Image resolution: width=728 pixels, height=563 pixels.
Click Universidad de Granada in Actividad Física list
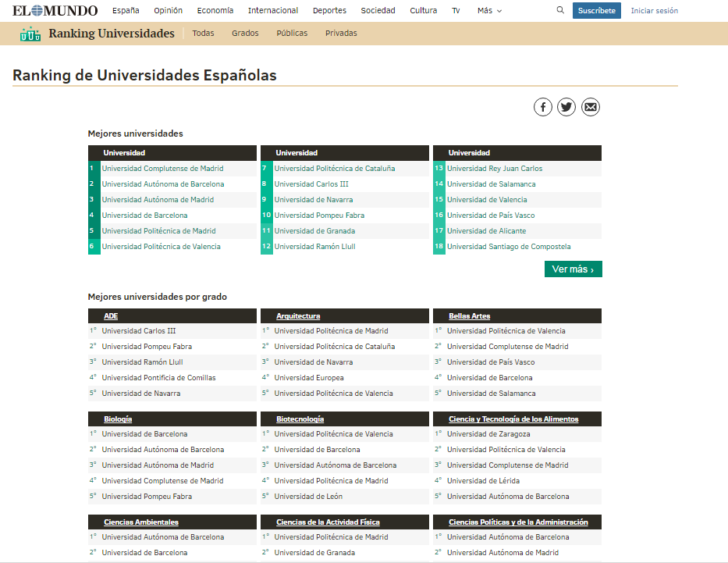(x=314, y=553)
